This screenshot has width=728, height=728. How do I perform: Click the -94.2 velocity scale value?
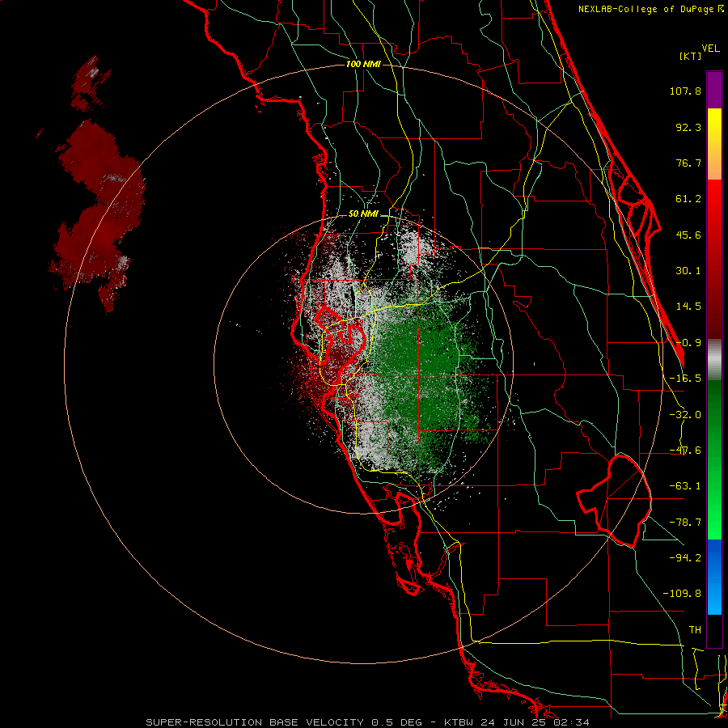click(x=685, y=557)
